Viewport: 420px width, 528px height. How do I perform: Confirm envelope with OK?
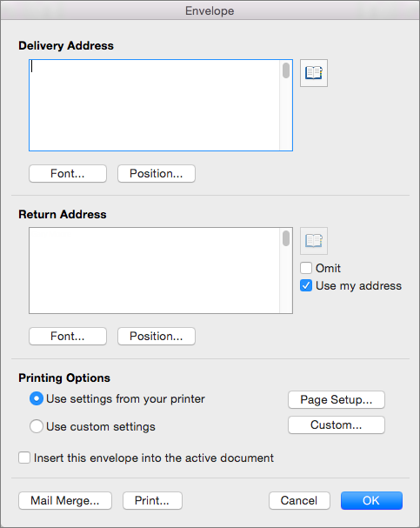pyautogui.click(x=371, y=500)
